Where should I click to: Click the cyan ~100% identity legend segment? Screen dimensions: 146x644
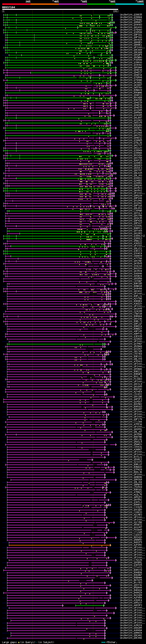coord(130,4)
